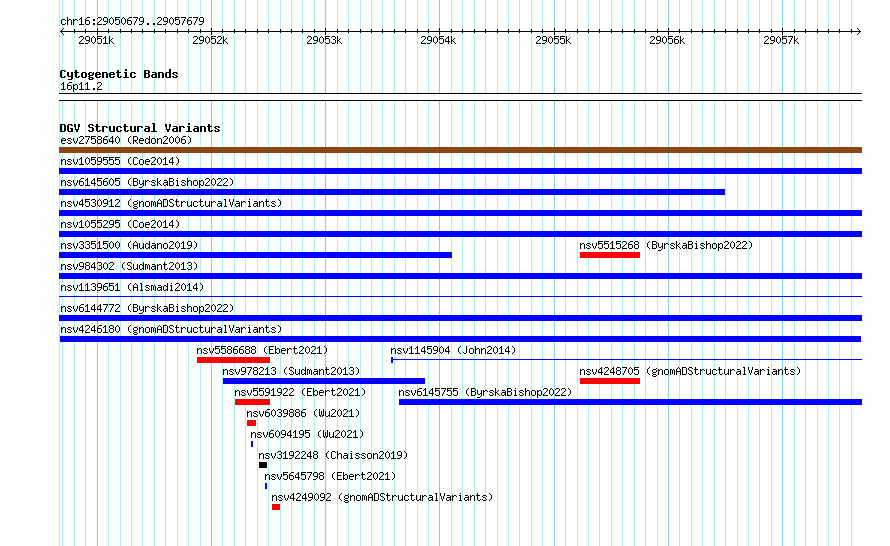
Task: Click the 29056k ruler label
Action: (x=667, y=40)
